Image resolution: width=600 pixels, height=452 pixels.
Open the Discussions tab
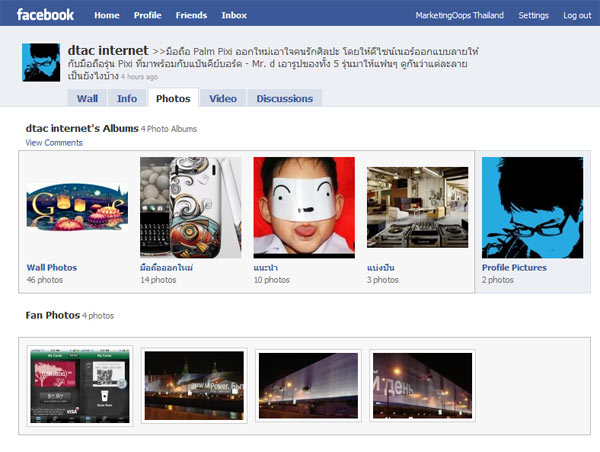click(x=285, y=98)
